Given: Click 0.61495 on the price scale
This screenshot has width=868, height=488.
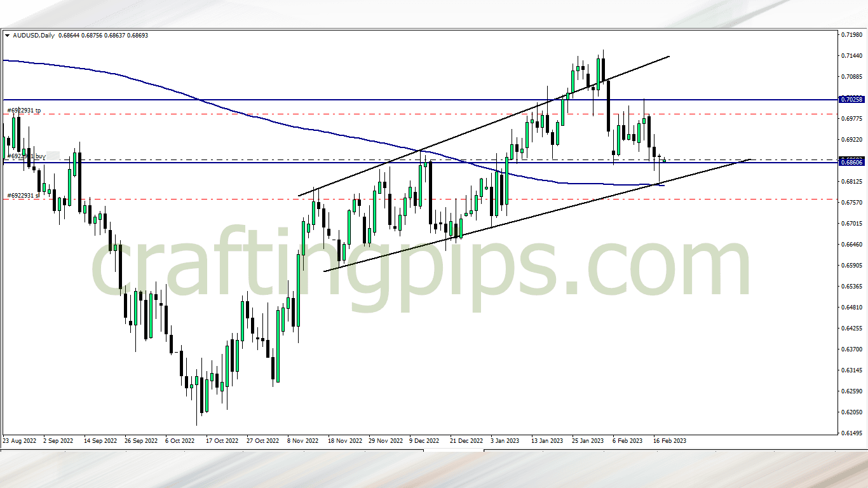Looking at the screenshot, I should (x=851, y=433).
